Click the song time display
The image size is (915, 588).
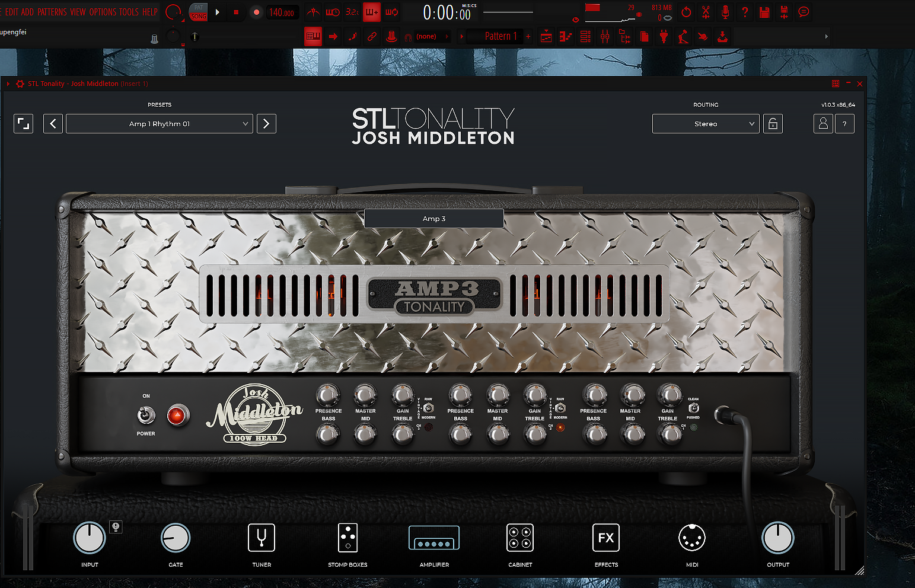coord(447,12)
